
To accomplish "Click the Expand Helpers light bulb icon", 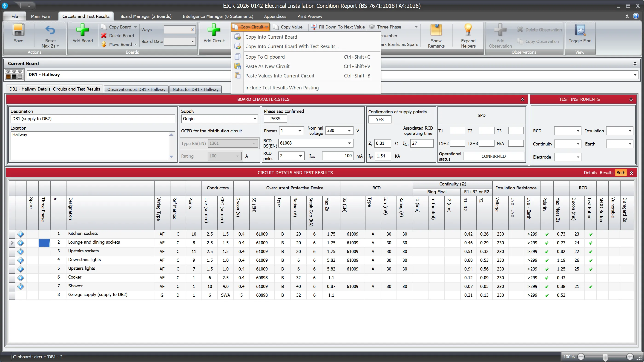I will tap(468, 30).
